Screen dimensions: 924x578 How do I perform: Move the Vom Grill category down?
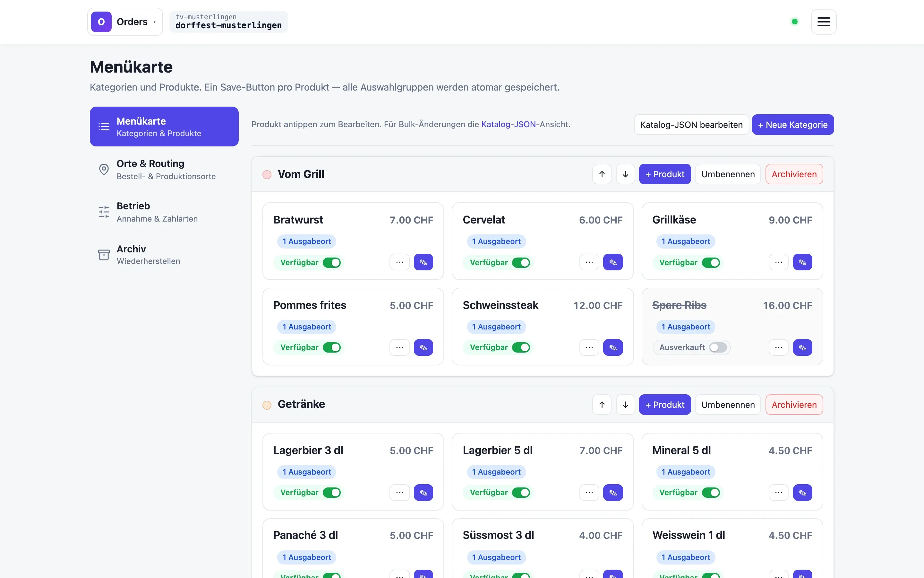click(x=625, y=174)
